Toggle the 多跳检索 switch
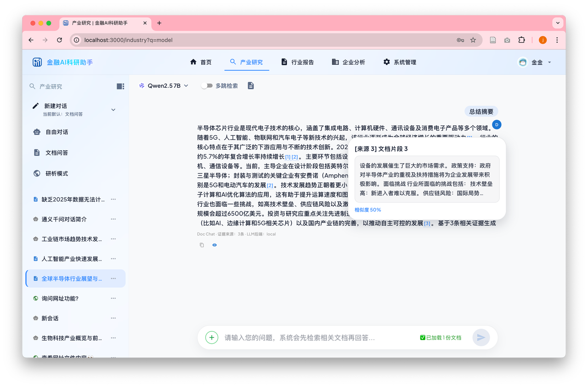The image size is (588, 387). (207, 85)
